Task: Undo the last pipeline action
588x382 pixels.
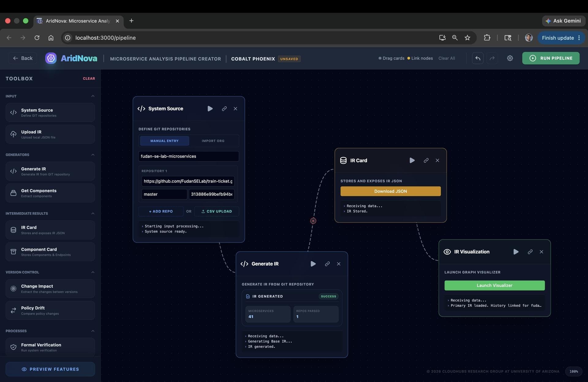Action: [x=478, y=58]
